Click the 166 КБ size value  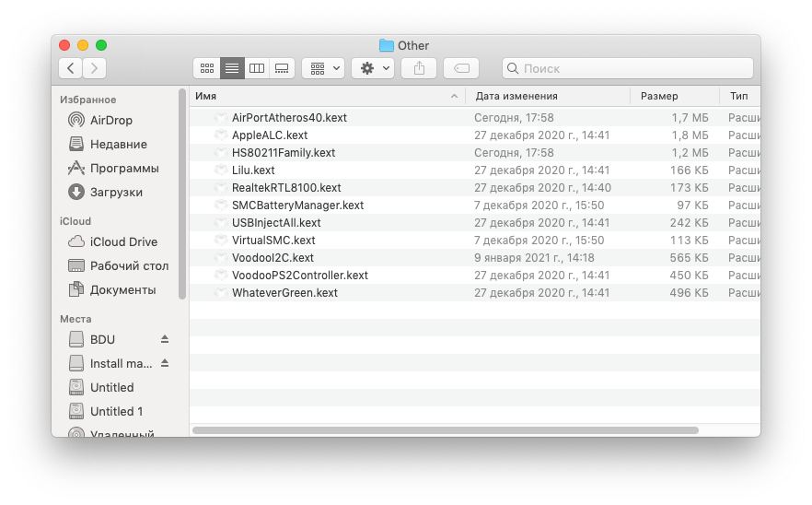coord(690,170)
